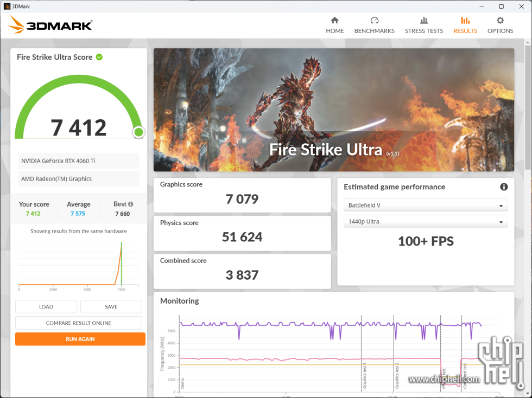Click NVIDIA GeForce RTX 4060 Ti text
Viewport: 532px width, 398px height.
(58, 161)
